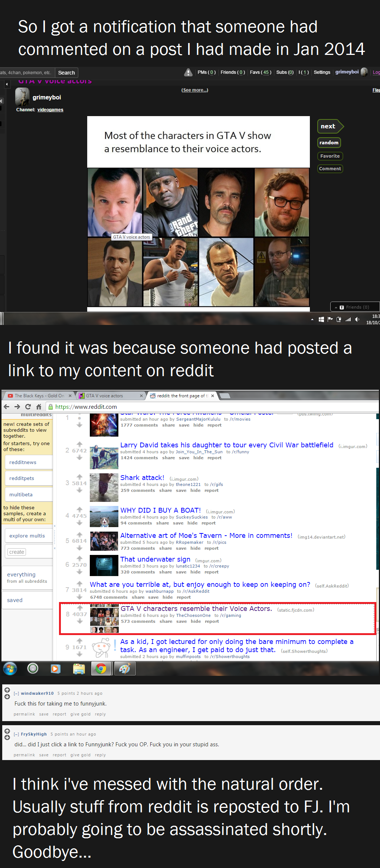Image resolution: width=380 pixels, height=868 pixels.
Task: Downvote the GTA V characters post
Action: click(x=79, y=621)
